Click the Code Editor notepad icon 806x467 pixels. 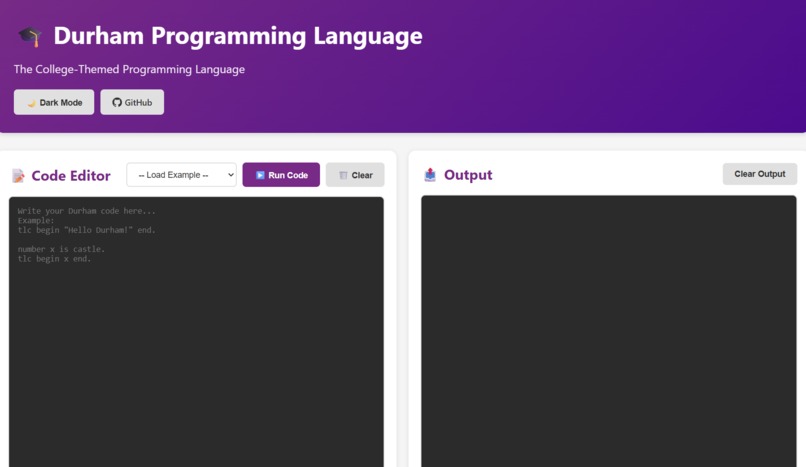(19, 176)
